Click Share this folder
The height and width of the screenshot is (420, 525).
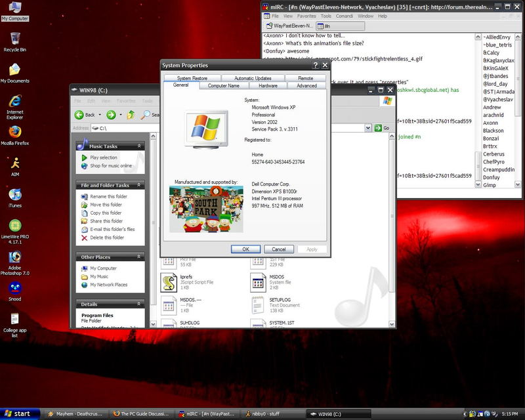106,221
